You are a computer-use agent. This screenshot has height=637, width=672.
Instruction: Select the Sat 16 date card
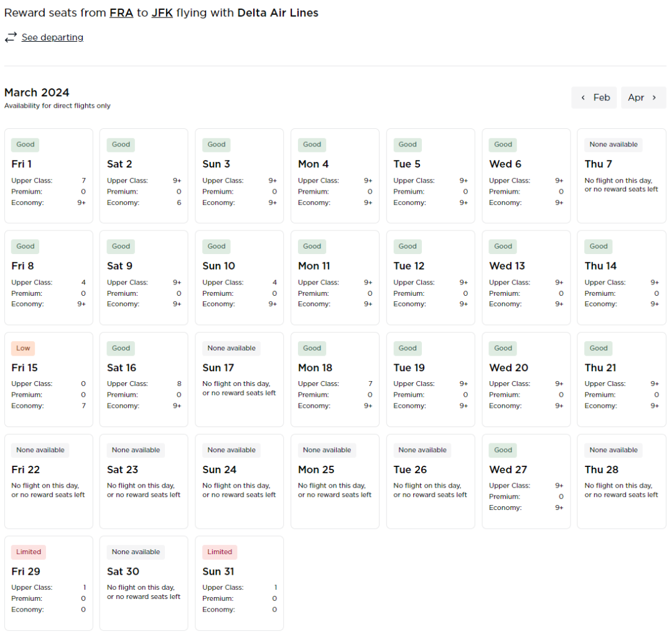[x=144, y=379]
